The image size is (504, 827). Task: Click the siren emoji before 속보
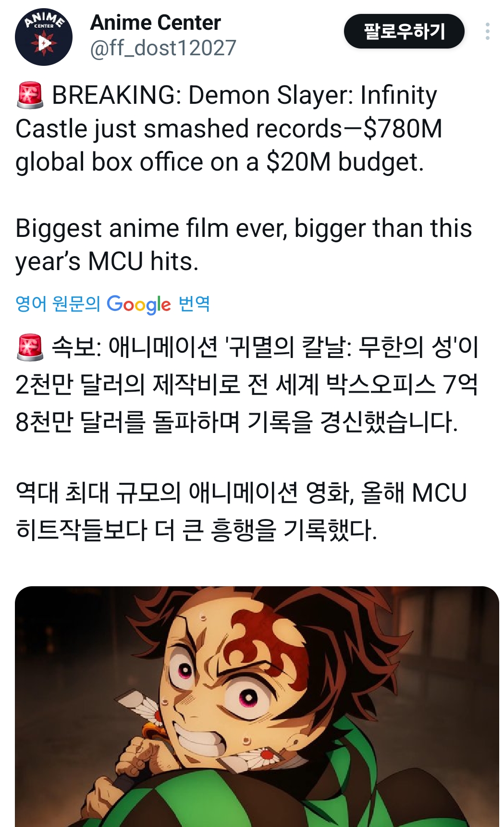30,347
